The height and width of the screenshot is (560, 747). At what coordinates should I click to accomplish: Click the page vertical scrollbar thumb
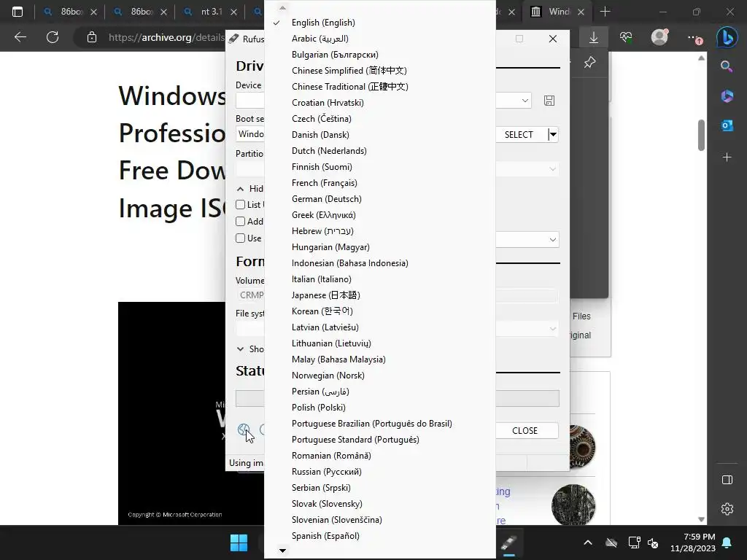tap(701, 135)
